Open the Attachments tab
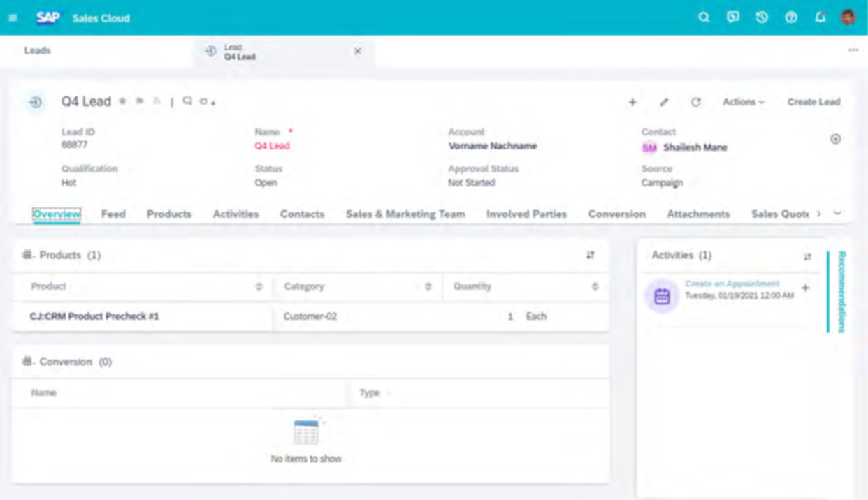 click(x=698, y=214)
